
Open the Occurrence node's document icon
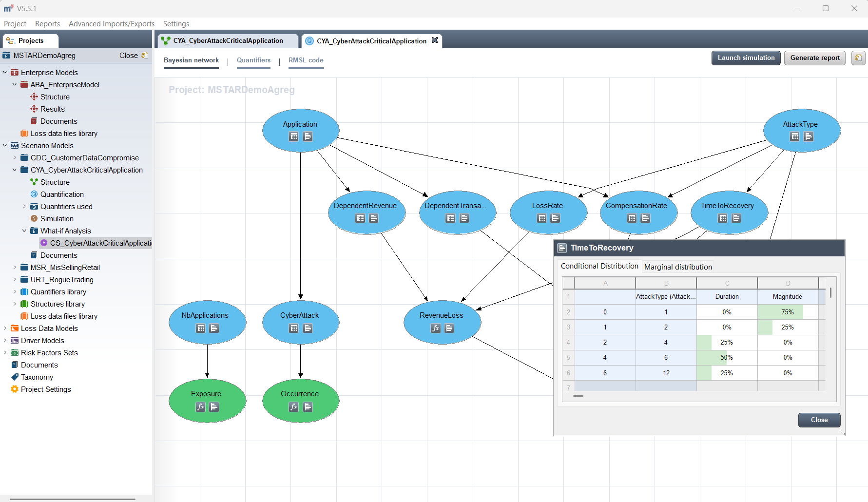[308, 406]
